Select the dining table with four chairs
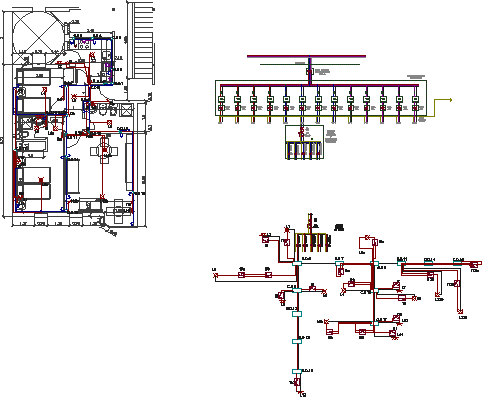Image resolution: width=482 pixels, height=397 pixels. 104,151
